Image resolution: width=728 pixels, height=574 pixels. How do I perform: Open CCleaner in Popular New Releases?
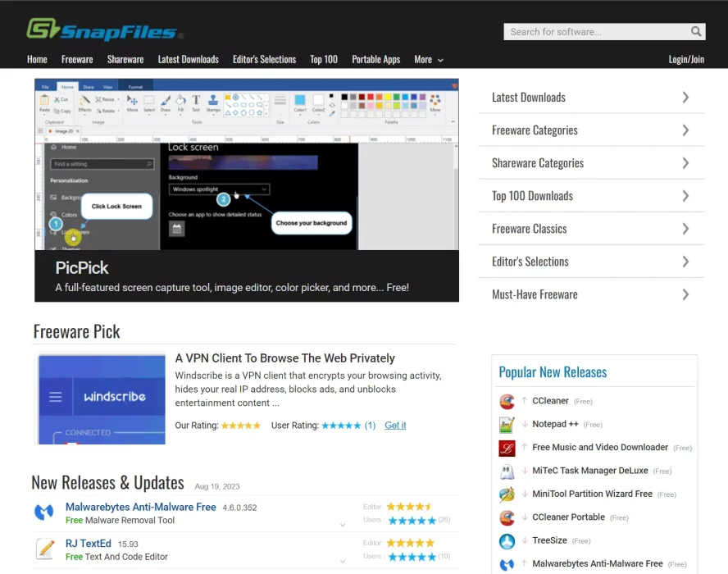pyautogui.click(x=550, y=401)
